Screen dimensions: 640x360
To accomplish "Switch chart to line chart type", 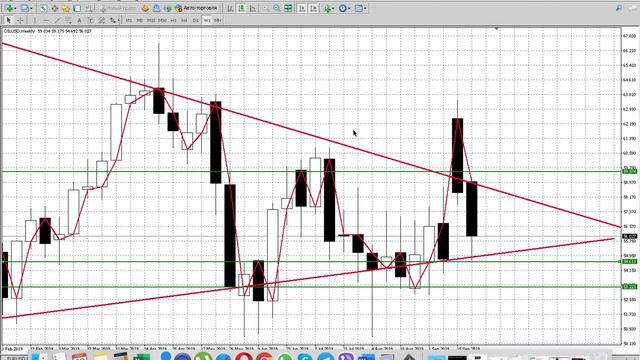I will pos(253,8).
